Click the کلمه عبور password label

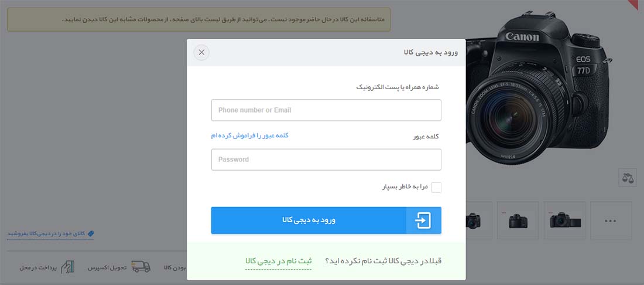(x=426, y=137)
